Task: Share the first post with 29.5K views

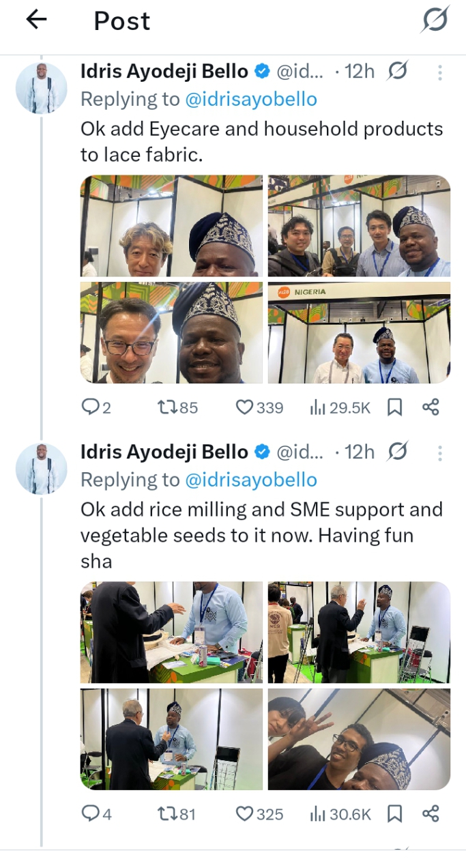Action: pyautogui.click(x=431, y=407)
